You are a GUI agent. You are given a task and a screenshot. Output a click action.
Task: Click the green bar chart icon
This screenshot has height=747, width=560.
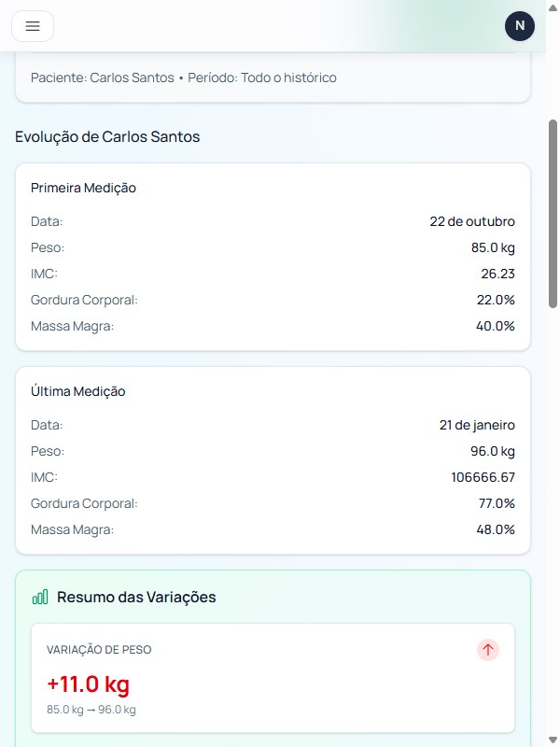[x=38, y=597]
